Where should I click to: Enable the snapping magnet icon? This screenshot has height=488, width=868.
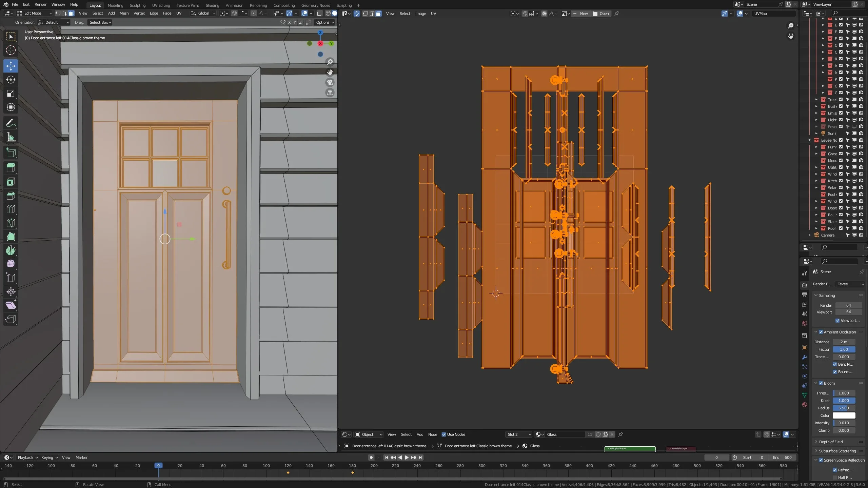tap(234, 13)
